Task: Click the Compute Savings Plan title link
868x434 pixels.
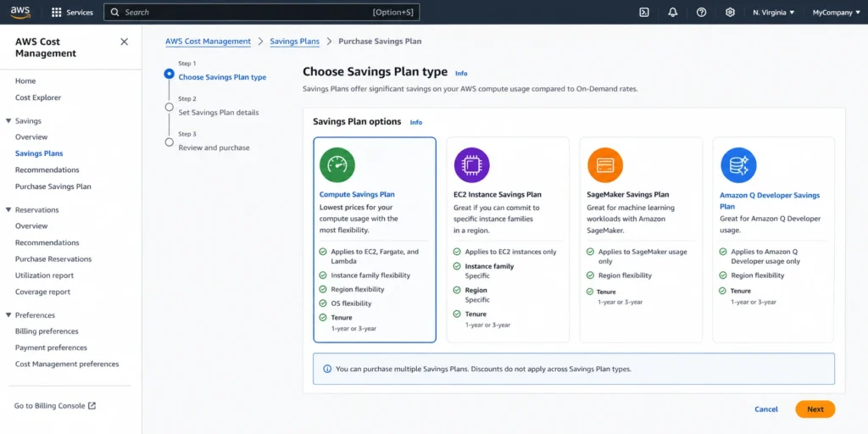Action: (357, 194)
